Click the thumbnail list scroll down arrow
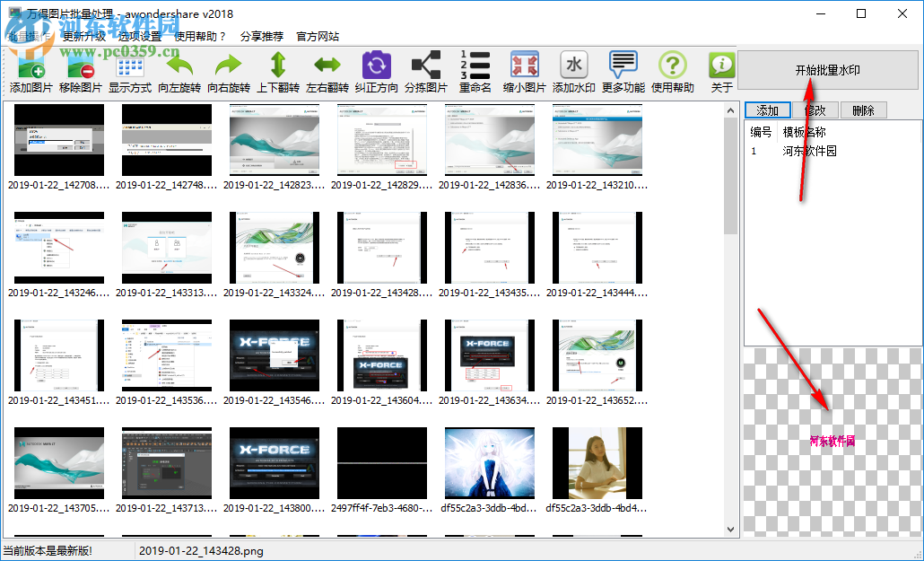This screenshot has height=561, width=924. [731, 530]
